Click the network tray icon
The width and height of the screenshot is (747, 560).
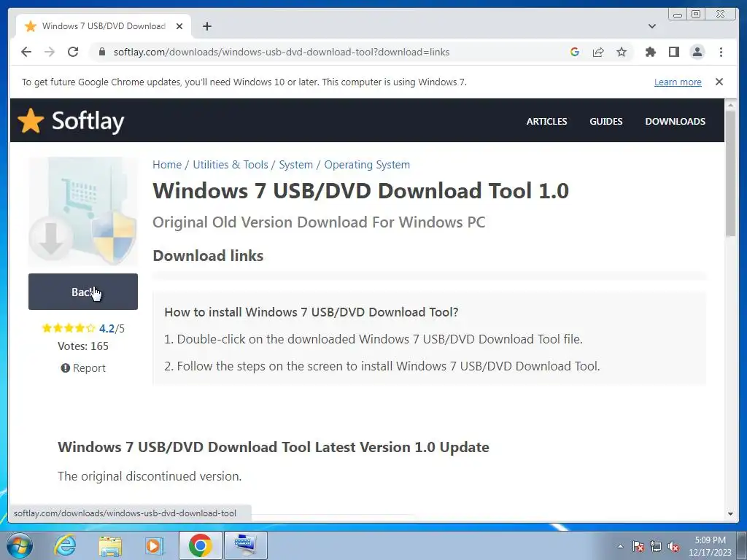coord(656,546)
